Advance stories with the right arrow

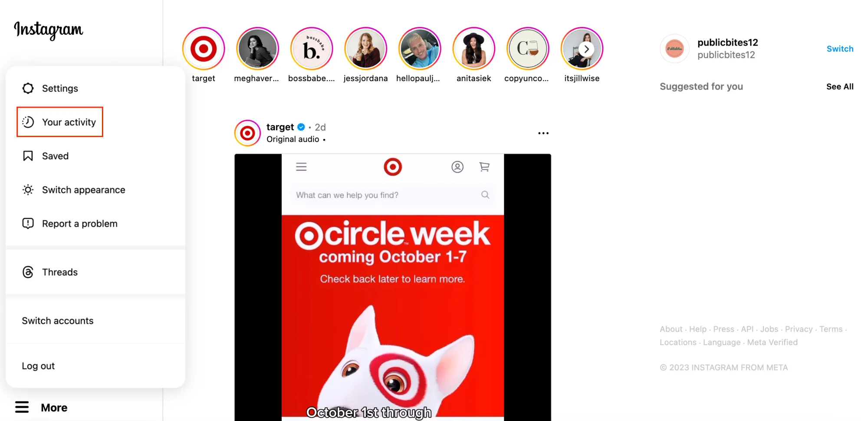coord(586,49)
